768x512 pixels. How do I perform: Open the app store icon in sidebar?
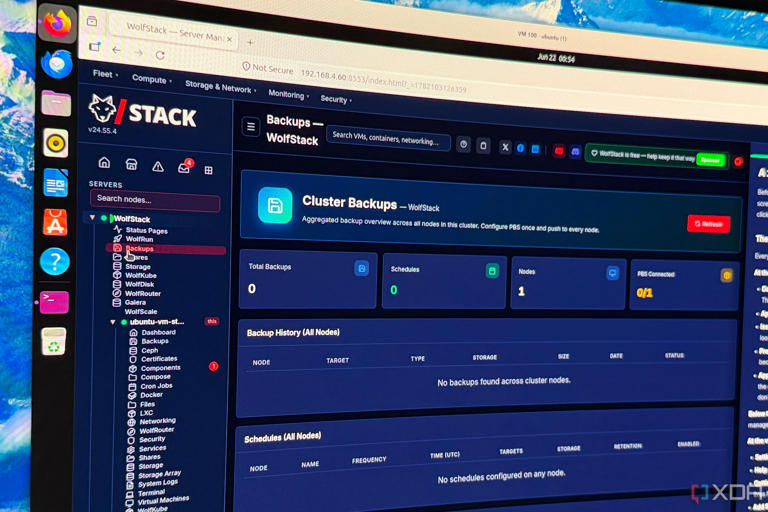pyautogui.click(x=131, y=165)
